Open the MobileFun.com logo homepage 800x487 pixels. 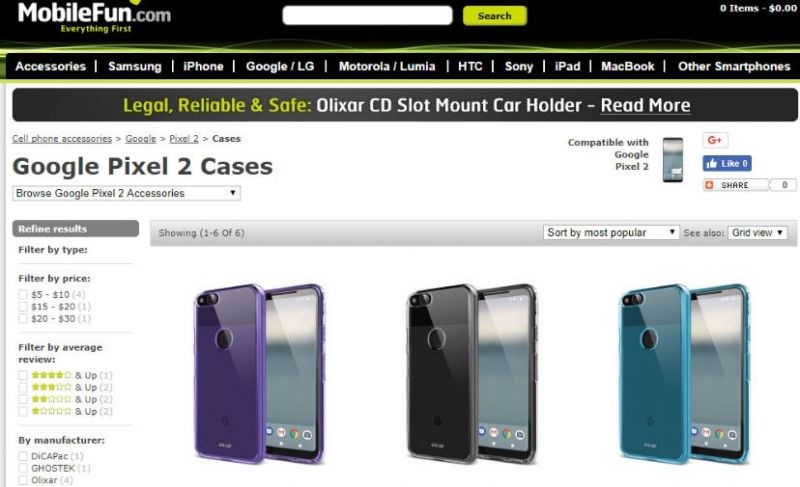[x=94, y=16]
